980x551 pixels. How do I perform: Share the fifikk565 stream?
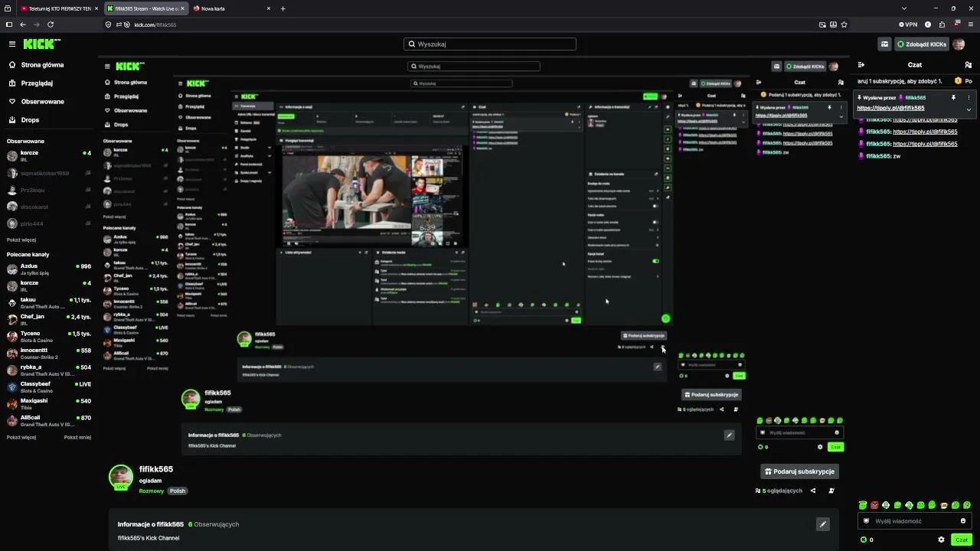pyautogui.click(x=813, y=491)
